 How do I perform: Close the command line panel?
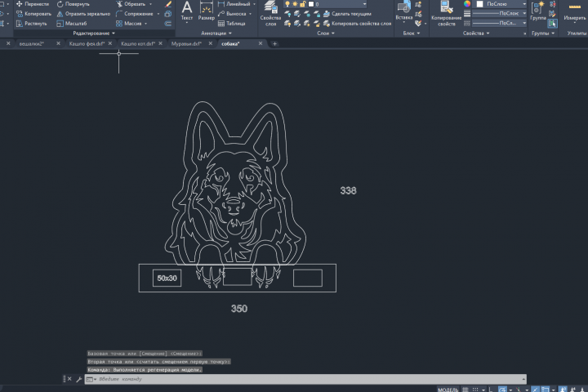[69, 379]
